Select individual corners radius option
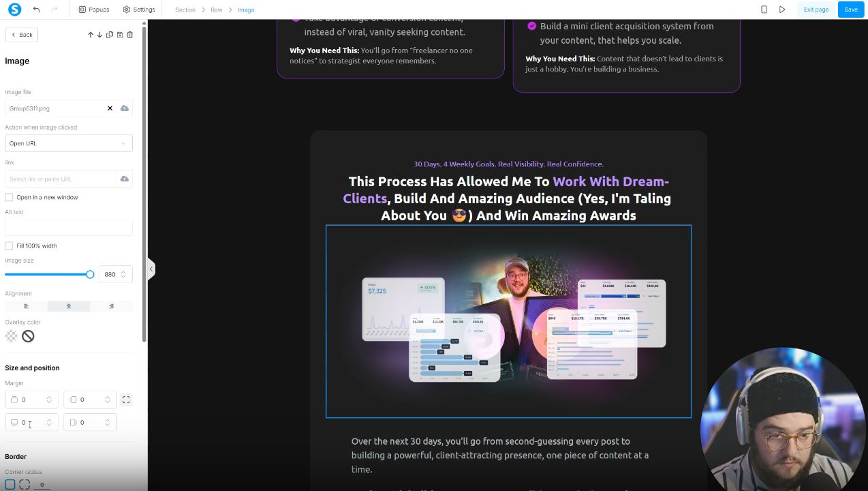The height and width of the screenshot is (491, 868). [25, 485]
